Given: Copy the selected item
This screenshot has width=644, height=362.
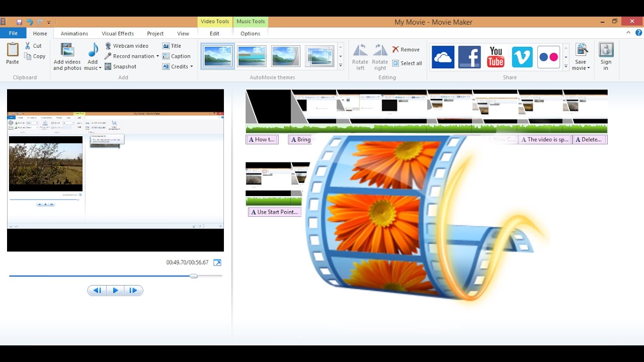Looking at the screenshot, I should click(x=35, y=56).
